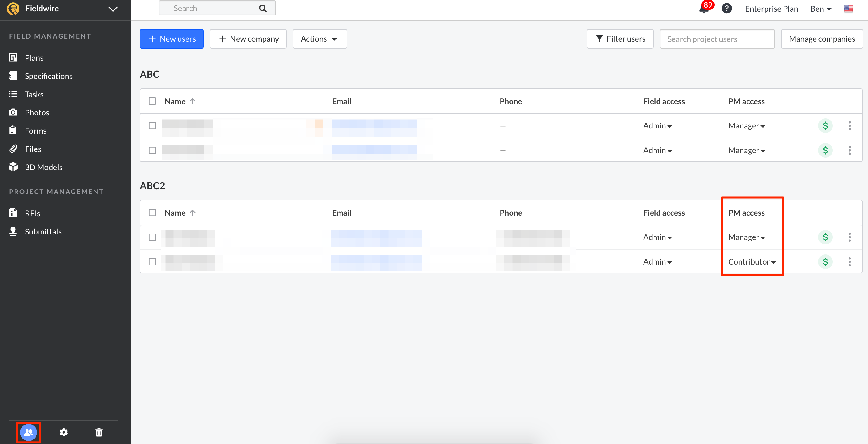Open three-dot menu for second ABC user

849,150
